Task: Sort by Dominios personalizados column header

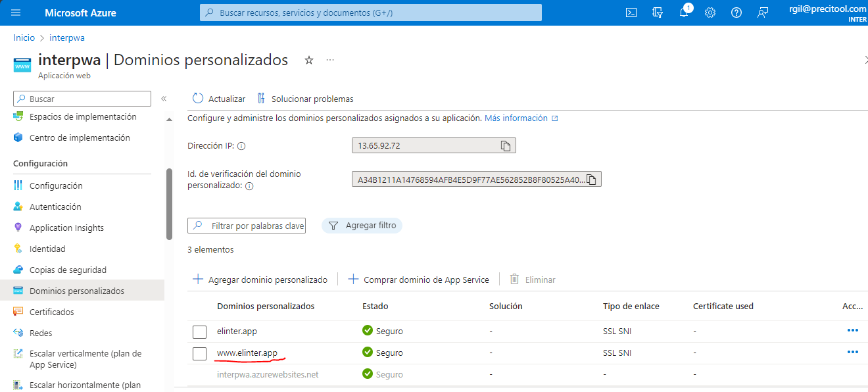Action: click(x=266, y=306)
